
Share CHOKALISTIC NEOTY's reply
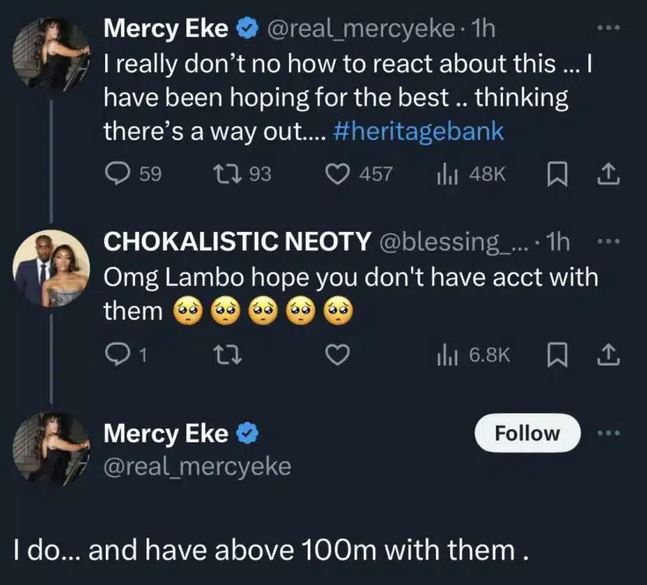coord(608,353)
